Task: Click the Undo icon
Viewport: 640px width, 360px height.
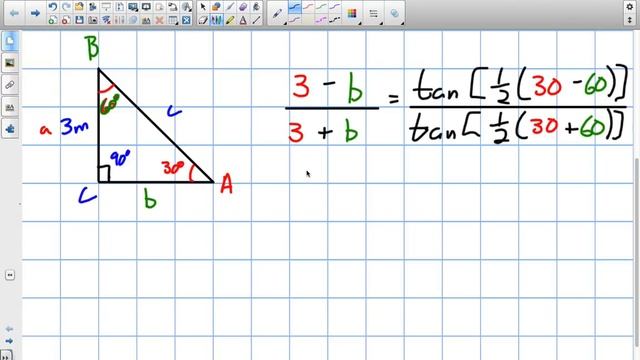Action: click(x=52, y=7)
